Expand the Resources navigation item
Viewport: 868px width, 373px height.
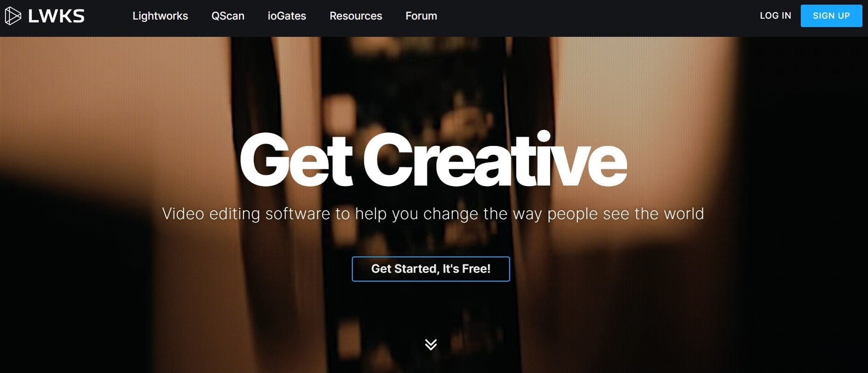356,16
